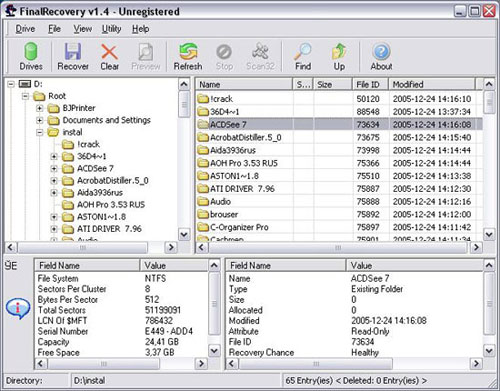The height and width of the screenshot is (391, 500).
Task: Sort file list by File ID column
Action: coord(370,84)
